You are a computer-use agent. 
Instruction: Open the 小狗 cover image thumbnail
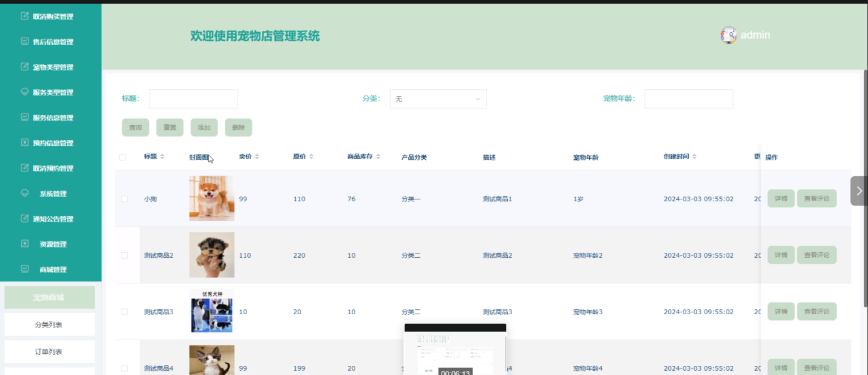(x=211, y=199)
